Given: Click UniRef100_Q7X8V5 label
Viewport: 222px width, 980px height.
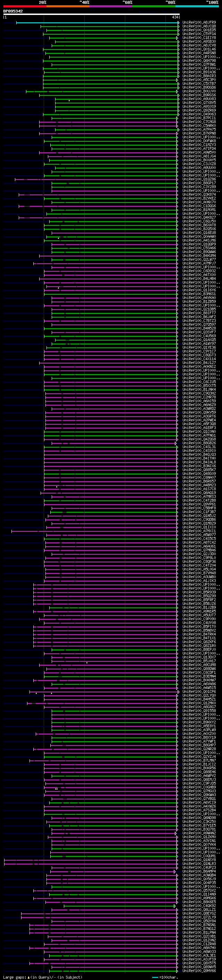Looking at the screenshot, I should 199,103.
